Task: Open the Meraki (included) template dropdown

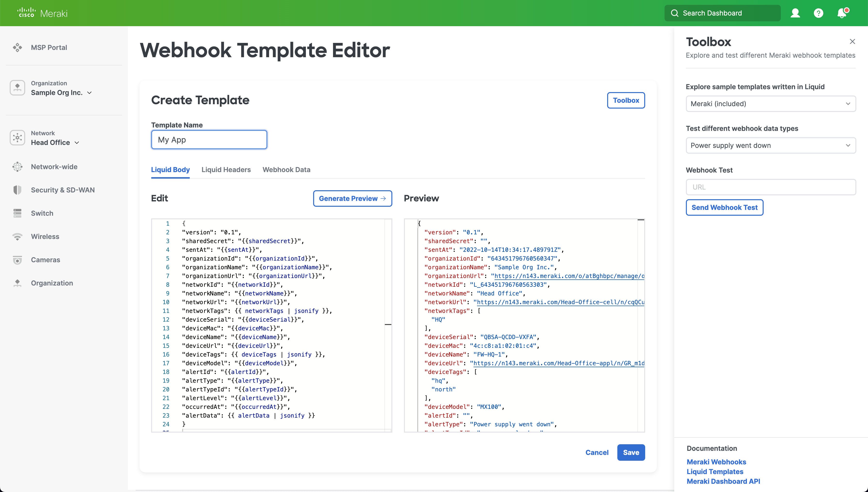Action: (770, 104)
